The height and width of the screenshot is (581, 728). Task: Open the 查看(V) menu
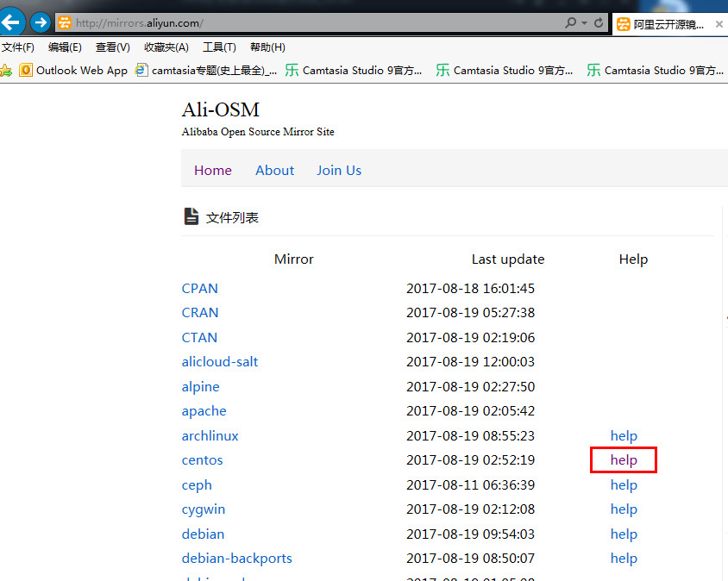(x=113, y=47)
